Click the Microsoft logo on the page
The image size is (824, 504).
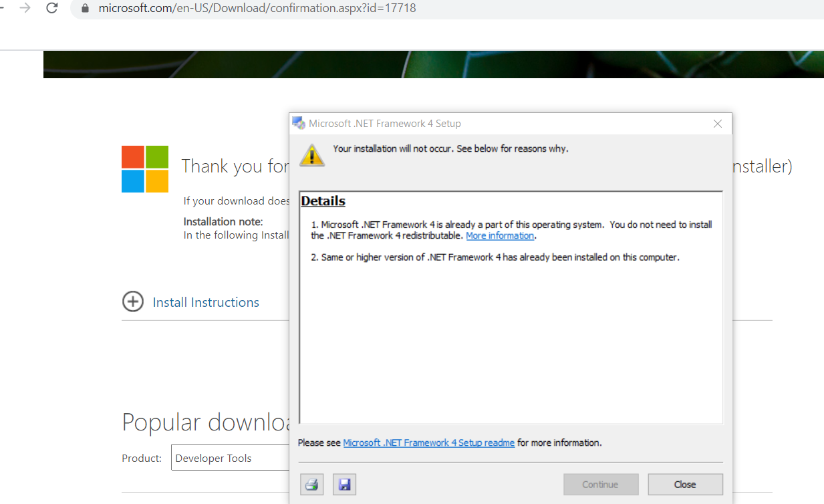click(145, 169)
